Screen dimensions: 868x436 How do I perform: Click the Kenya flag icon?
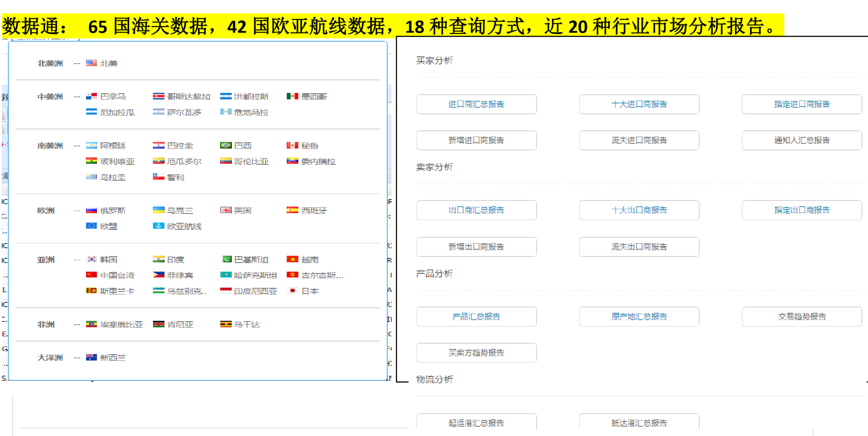pyautogui.click(x=158, y=324)
